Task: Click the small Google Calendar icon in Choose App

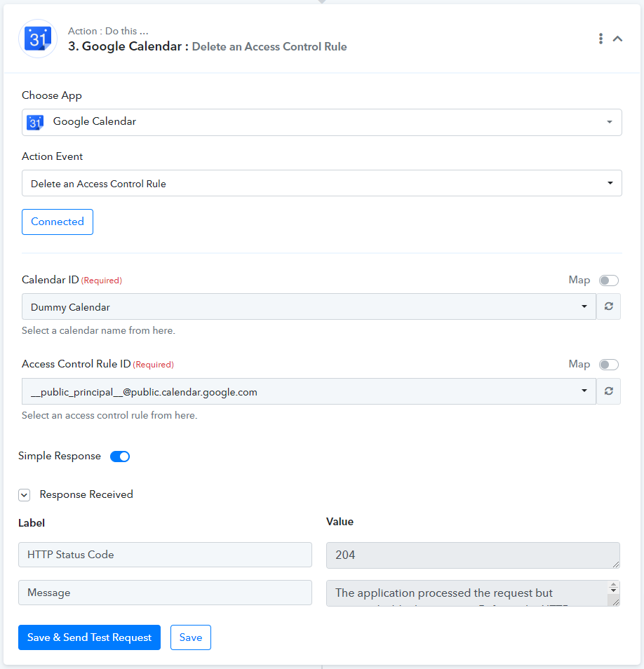Action: (35, 122)
